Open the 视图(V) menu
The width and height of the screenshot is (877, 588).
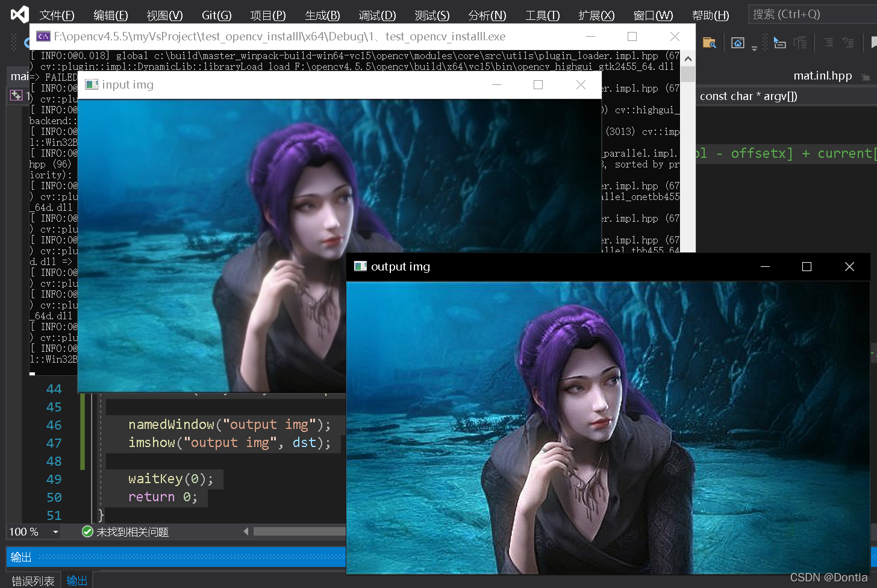tap(164, 16)
